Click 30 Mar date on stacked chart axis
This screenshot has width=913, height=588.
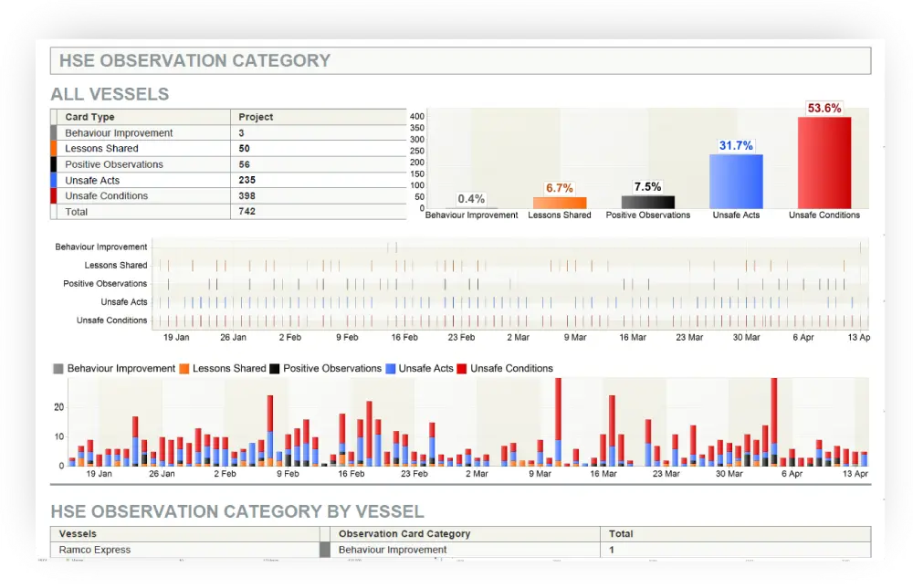729,474
